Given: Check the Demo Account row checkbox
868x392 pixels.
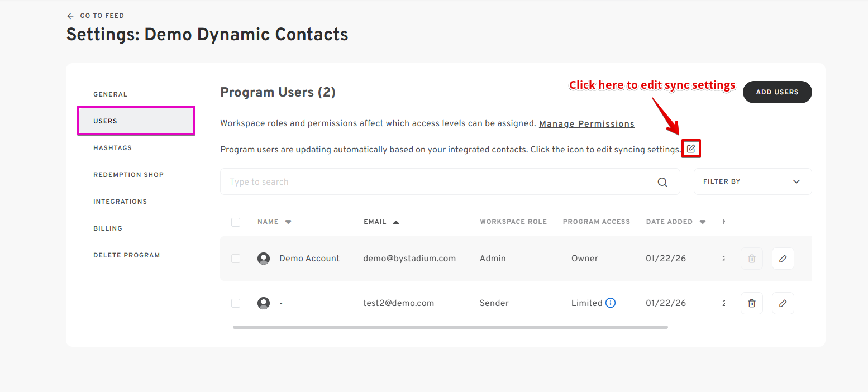Looking at the screenshot, I should click(x=236, y=259).
